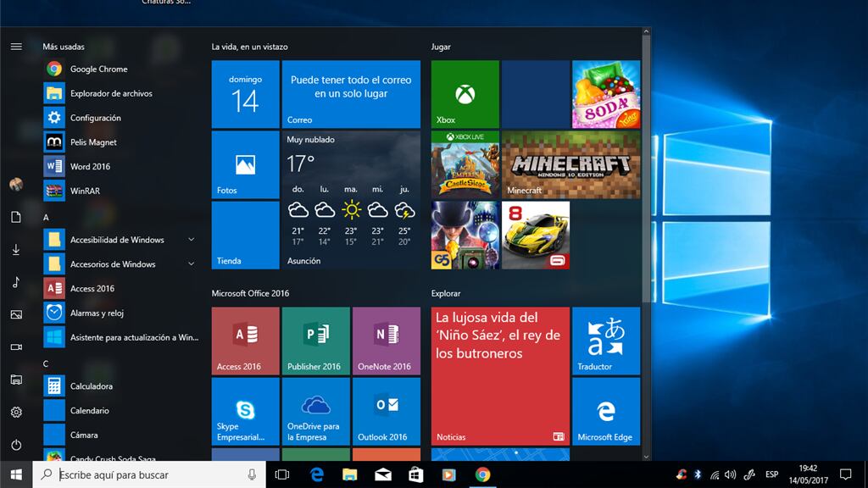The height and width of the screenshot is (488, 868).
Task: Open Candy Crush Soda tile
Action: click(x=605, y=94)
